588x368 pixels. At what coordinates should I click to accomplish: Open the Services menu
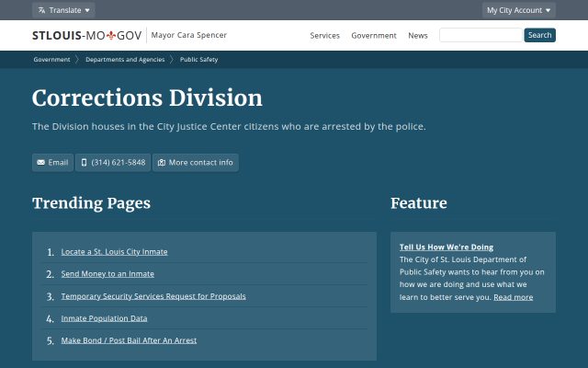click(x=324, y=35)
